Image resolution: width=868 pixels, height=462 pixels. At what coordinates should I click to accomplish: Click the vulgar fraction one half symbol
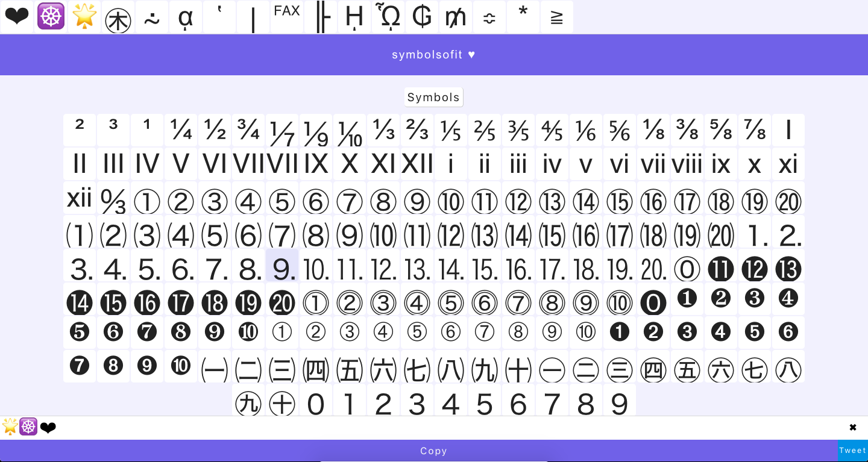click(x=215, y=130)
